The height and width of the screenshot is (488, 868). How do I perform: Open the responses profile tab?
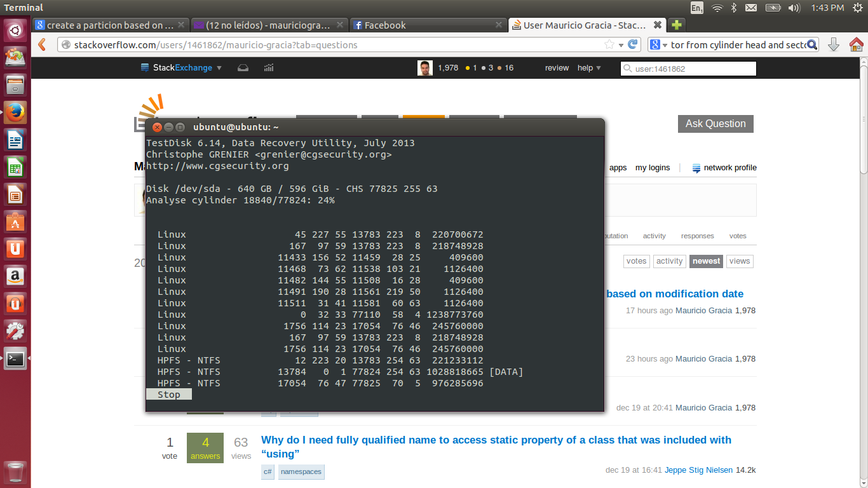click(697, 236)
